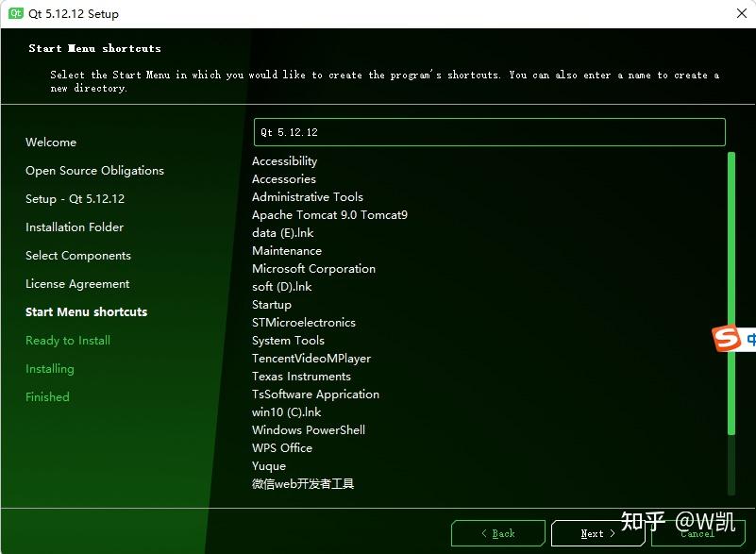This screenshot has width=756, height=554.
Task: Click the Sogou input method S icon
Action: [726, 338]
